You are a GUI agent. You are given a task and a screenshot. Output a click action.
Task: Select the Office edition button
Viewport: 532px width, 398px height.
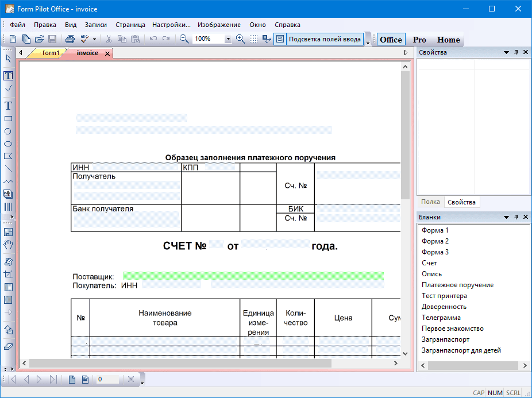pos(391,40)
